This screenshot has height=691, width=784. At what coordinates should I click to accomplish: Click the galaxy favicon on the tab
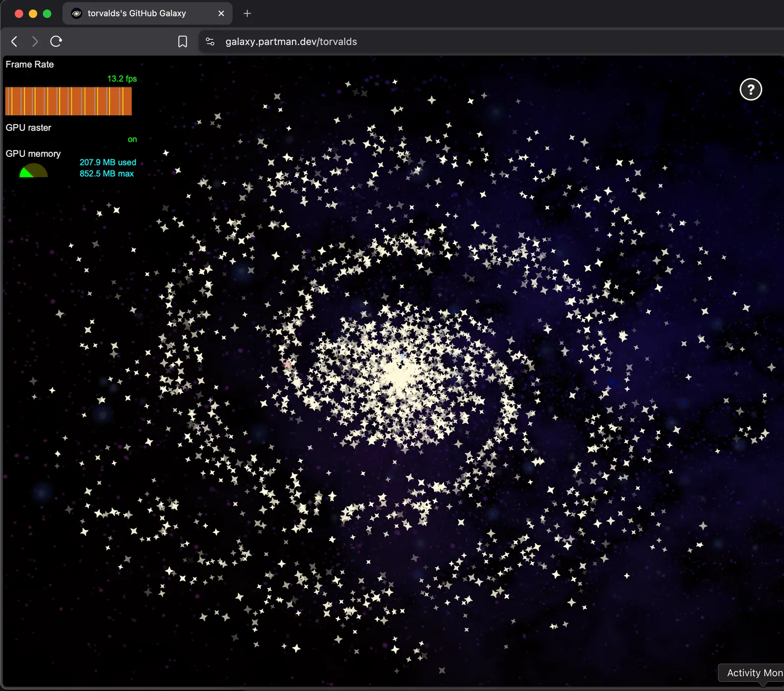coord(77,13)
